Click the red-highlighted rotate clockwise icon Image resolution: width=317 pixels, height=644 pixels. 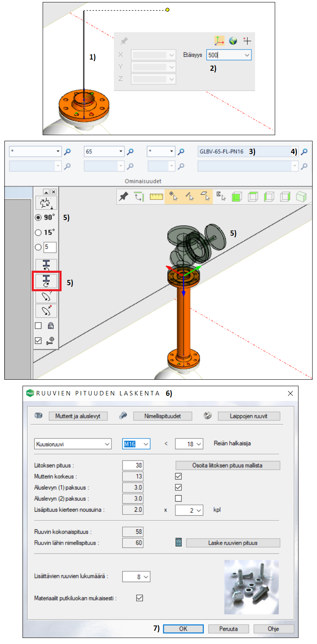pyautogui.click(x=46, y=281)
